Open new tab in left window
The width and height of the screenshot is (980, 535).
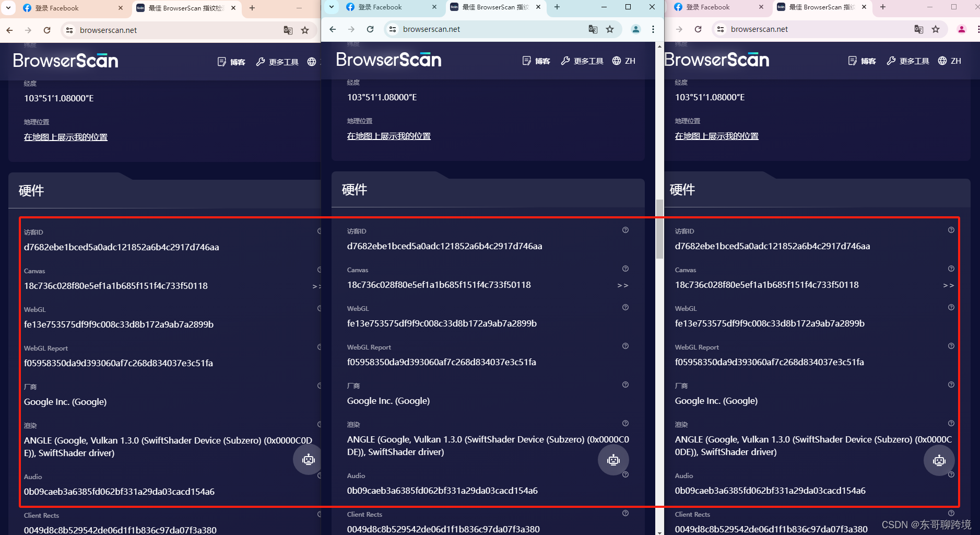pyautogui.click(x=252, y=8)
